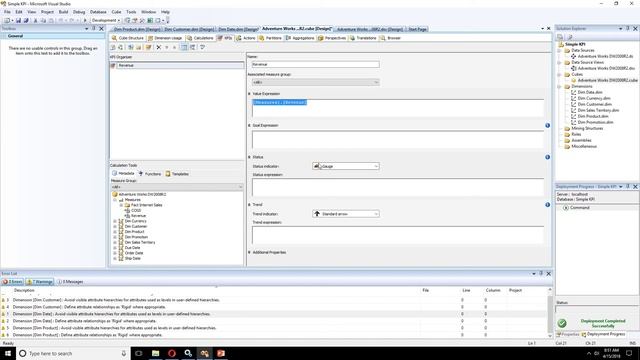Delete the selected KPI with X icon
640x360 pixels.
tap(159, 47)
